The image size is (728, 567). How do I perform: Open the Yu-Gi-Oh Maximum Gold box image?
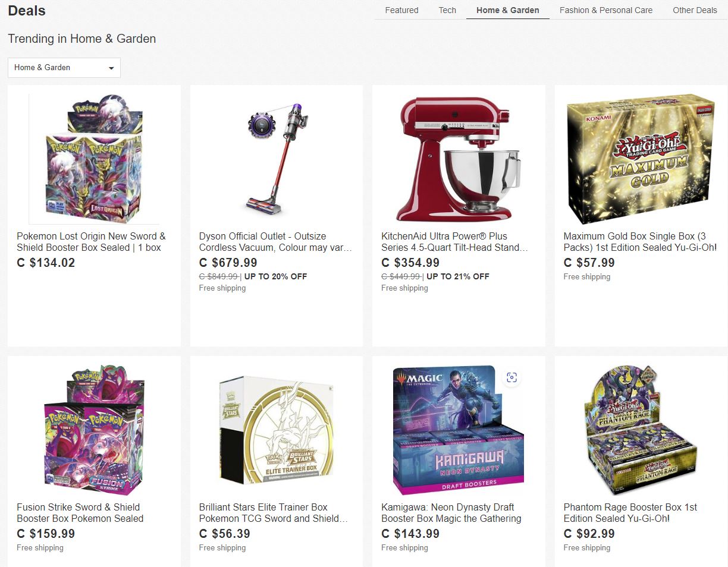coord(641,159)
